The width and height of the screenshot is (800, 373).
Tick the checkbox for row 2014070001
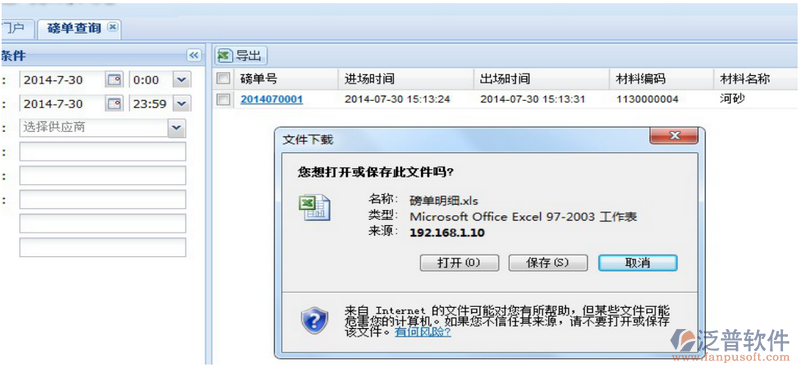coord(223,100)
